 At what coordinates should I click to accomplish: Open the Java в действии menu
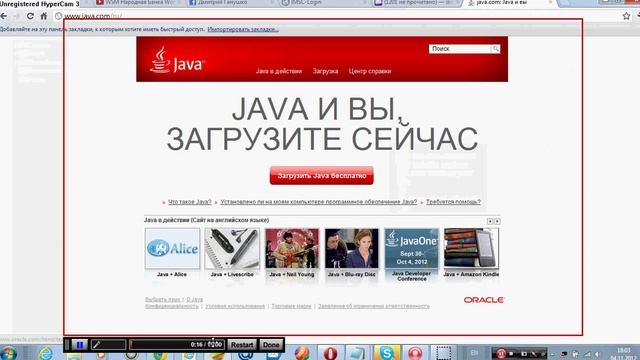click(279, 71)
